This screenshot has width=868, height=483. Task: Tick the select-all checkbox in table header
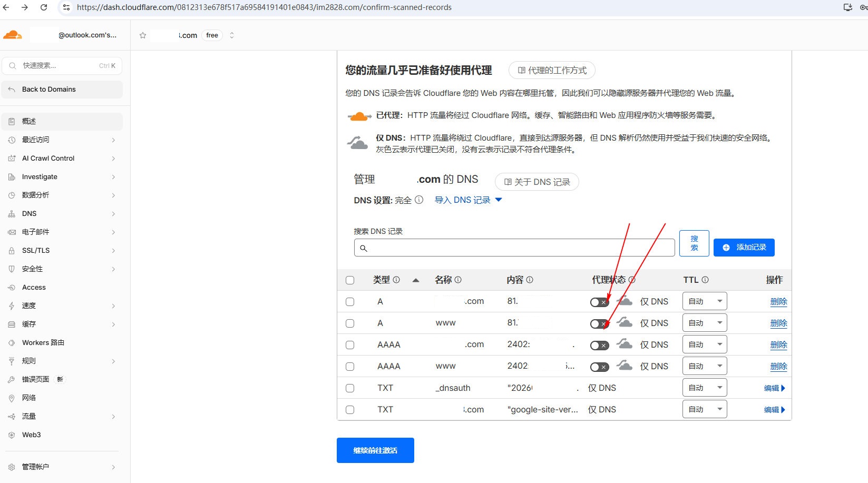coord(350,280)
